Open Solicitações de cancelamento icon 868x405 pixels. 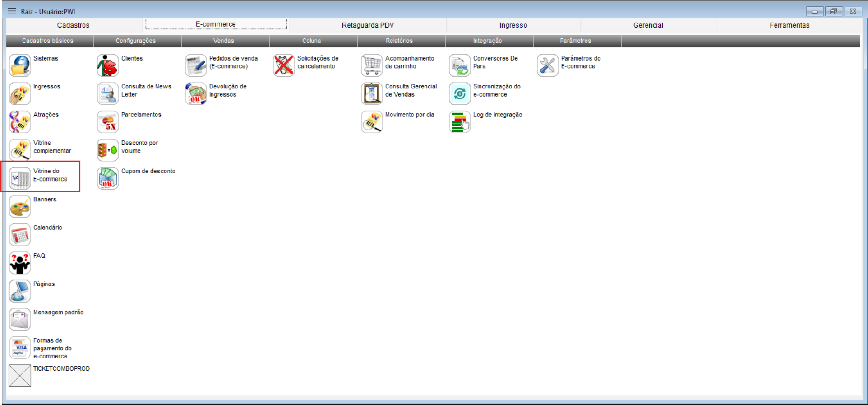pos(283,65)
